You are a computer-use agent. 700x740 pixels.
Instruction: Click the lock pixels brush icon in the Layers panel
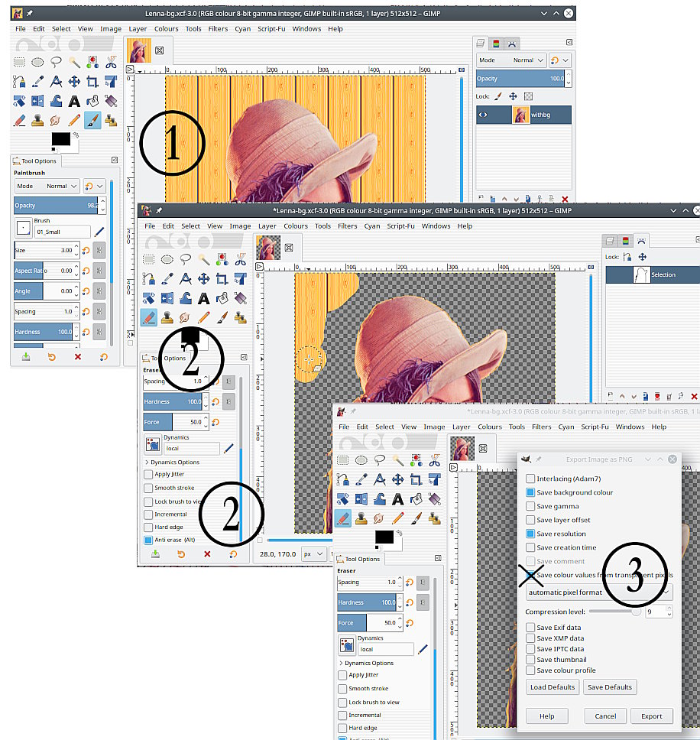pos(498,96)
